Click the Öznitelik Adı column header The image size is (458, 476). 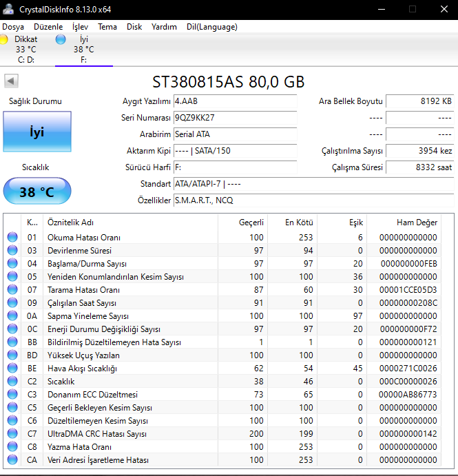coord(70,223)
